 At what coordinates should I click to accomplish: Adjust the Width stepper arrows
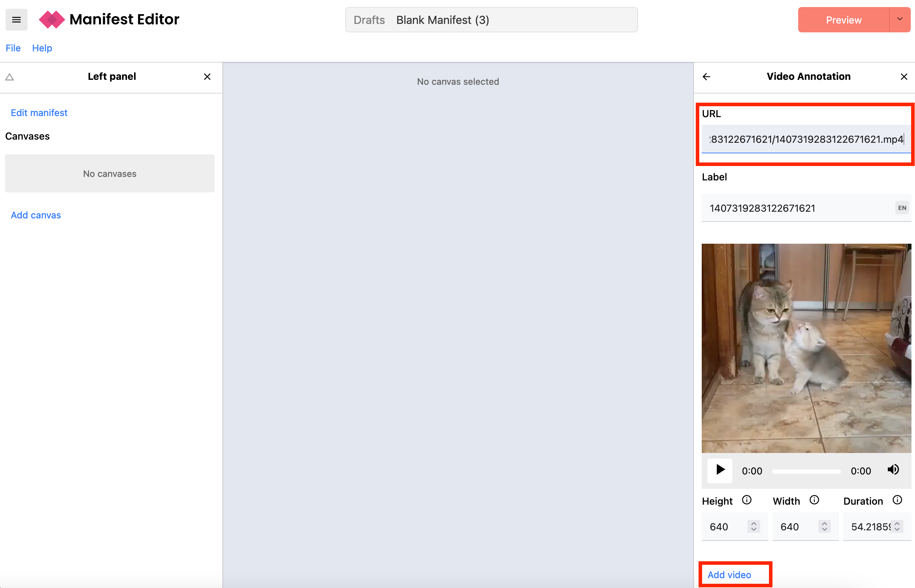(x=825, y=527)
